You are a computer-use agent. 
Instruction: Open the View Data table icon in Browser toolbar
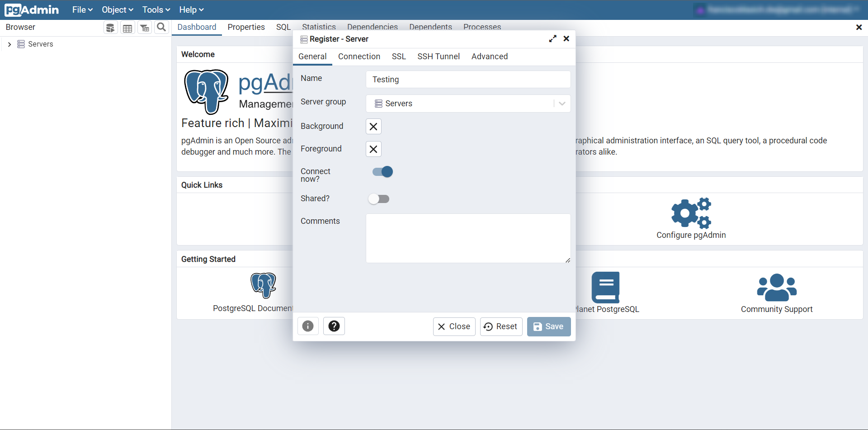(x=127, y=28)
